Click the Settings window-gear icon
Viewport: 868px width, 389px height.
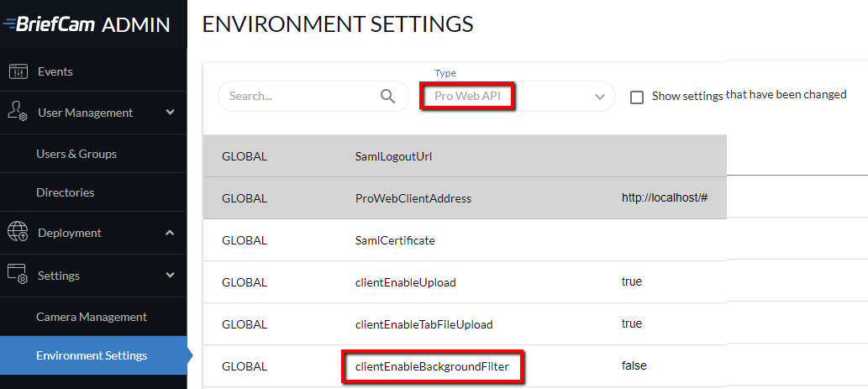tap(18, 275)
